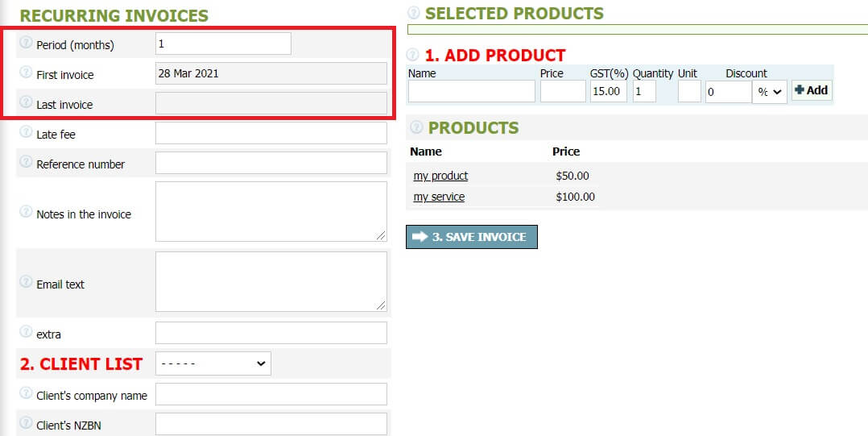The image size is (868, 436).
Task: Click the Recurring Invoices heading
Action: (114, 15)
